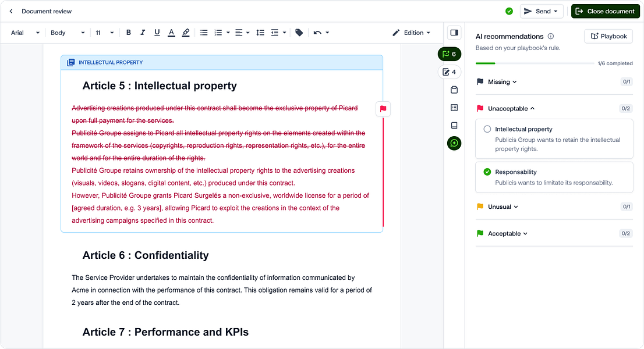Click the tag icon in toolbar
Viewport: 644px width, 349px height.
(x=299, y=33)
